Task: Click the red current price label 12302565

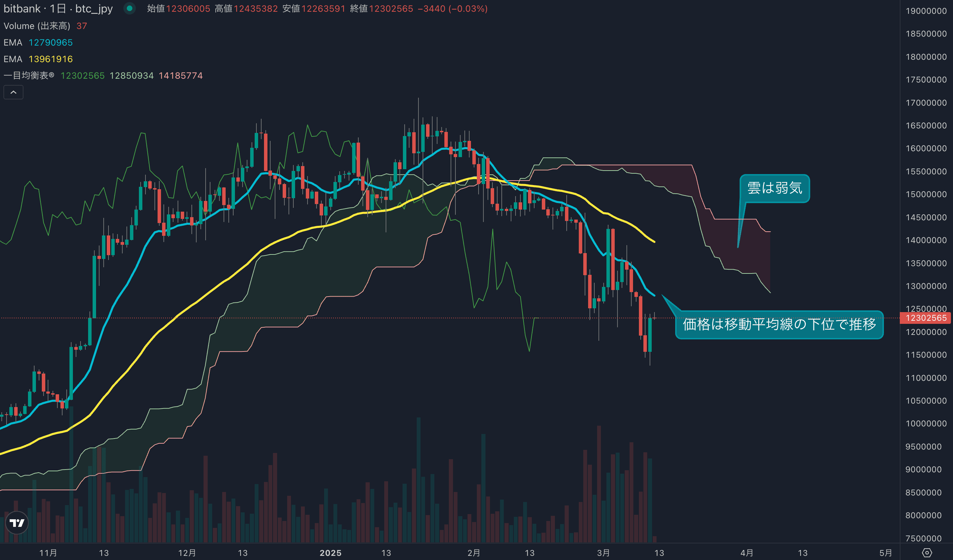Action: pyautogui.click(x=926, y=318)
